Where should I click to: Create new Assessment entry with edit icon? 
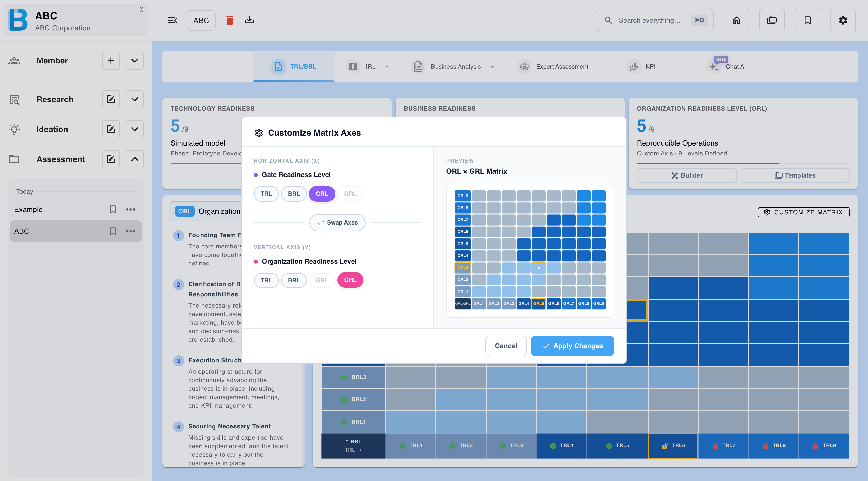coord(111,159)
